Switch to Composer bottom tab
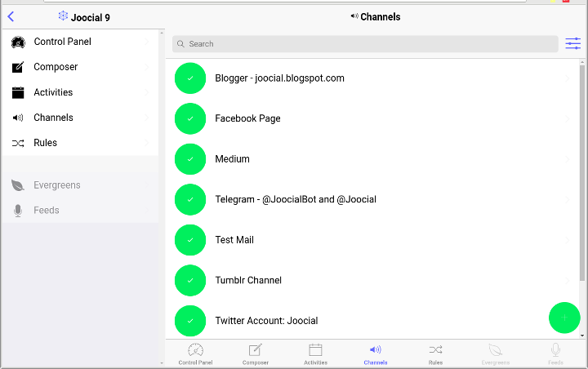This screenshot has height=369, width=588. pos(256,354)
